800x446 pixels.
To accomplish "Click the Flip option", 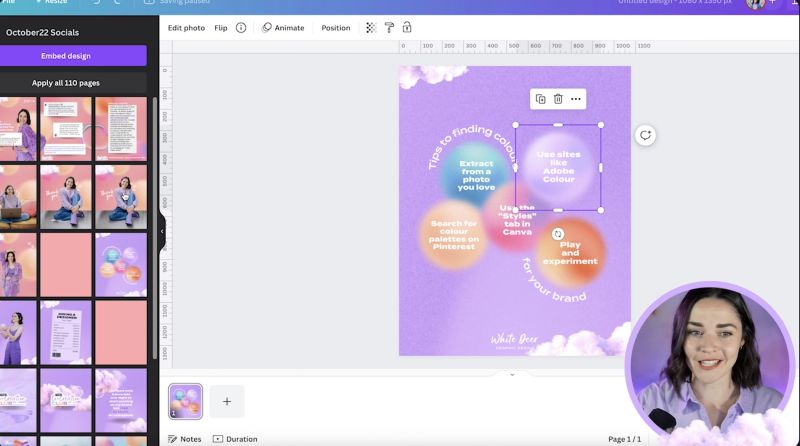I will point(220,28).
